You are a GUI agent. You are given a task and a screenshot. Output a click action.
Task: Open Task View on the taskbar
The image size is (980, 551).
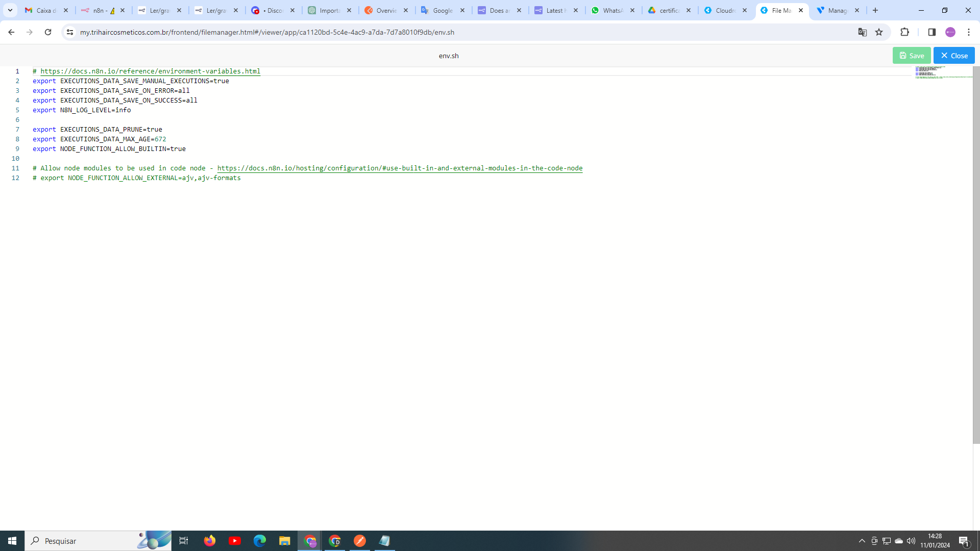tap(184, 541)
